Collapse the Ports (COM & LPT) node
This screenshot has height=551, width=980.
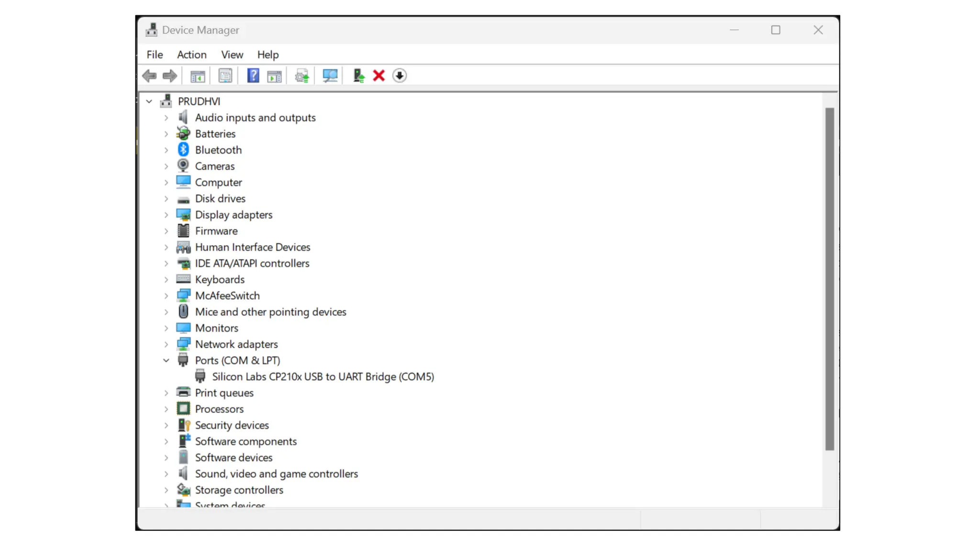166,361
